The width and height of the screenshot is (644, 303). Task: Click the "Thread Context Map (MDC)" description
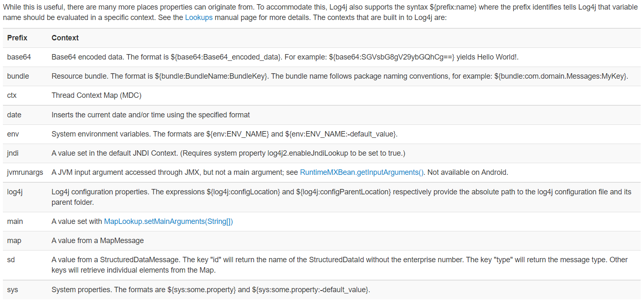[x=97, y=95]
